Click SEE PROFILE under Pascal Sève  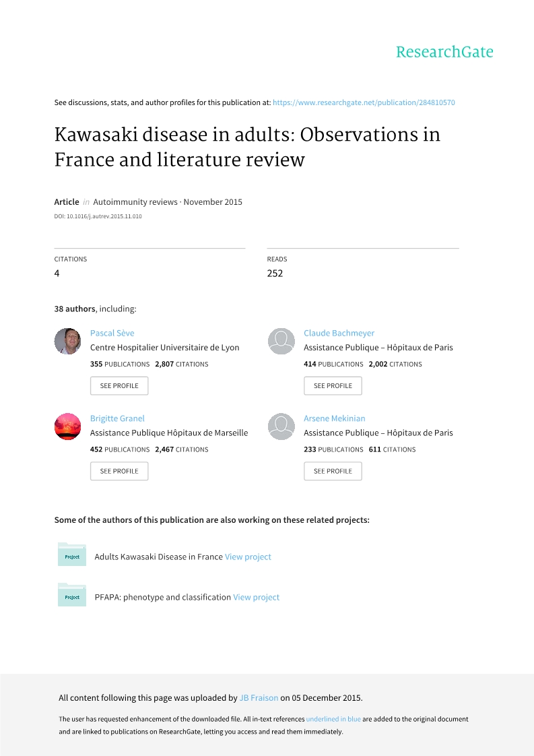pyautogui.click(x=119, y=385)
